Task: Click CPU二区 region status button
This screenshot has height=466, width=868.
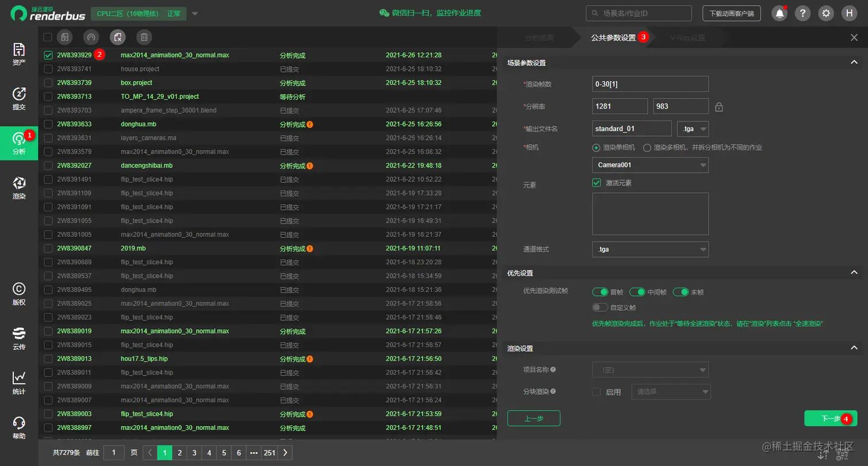Action: [x=138, y=13]
